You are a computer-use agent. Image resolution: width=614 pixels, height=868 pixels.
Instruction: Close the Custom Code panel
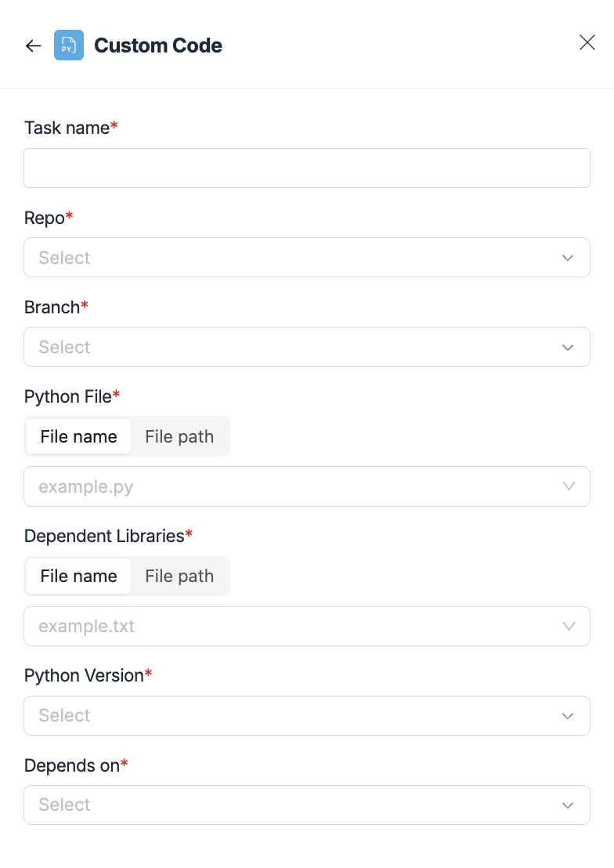tap(587, 42)
